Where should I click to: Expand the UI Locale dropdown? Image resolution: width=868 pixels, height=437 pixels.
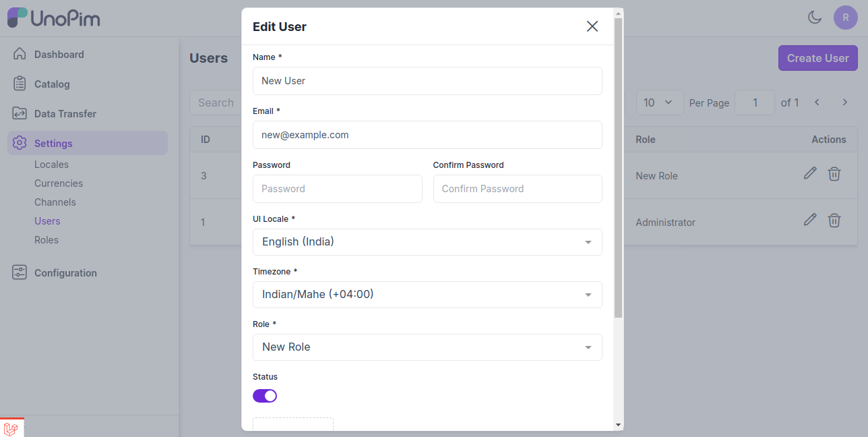coord(427,242)
